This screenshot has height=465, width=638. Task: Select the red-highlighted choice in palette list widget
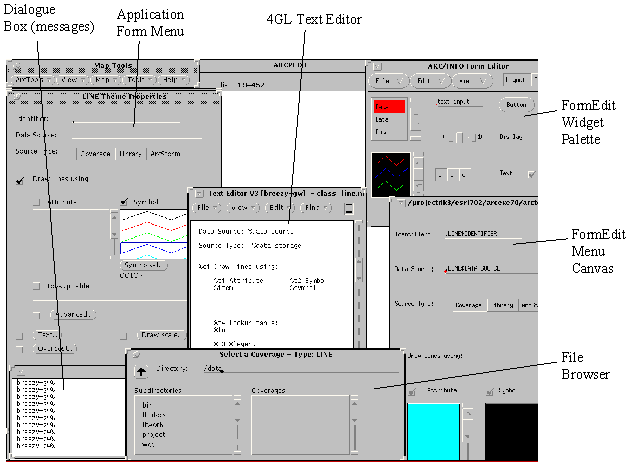click(389, 107)
